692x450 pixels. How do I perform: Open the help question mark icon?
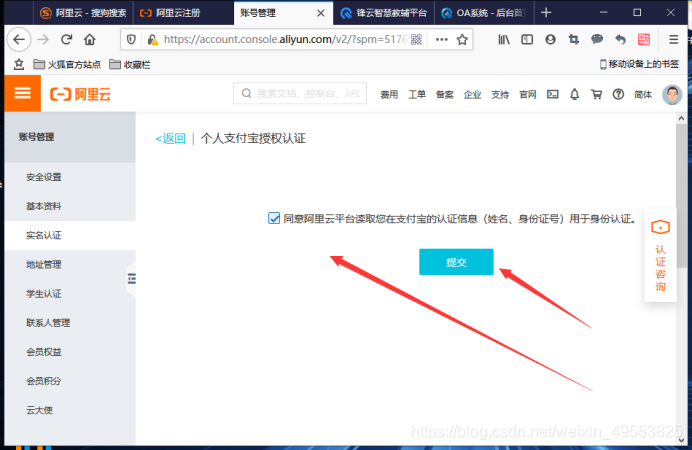tap(618, 94)
